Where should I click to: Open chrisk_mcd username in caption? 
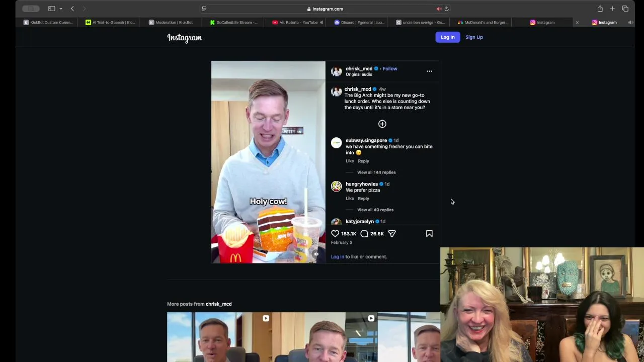[358, 89]
